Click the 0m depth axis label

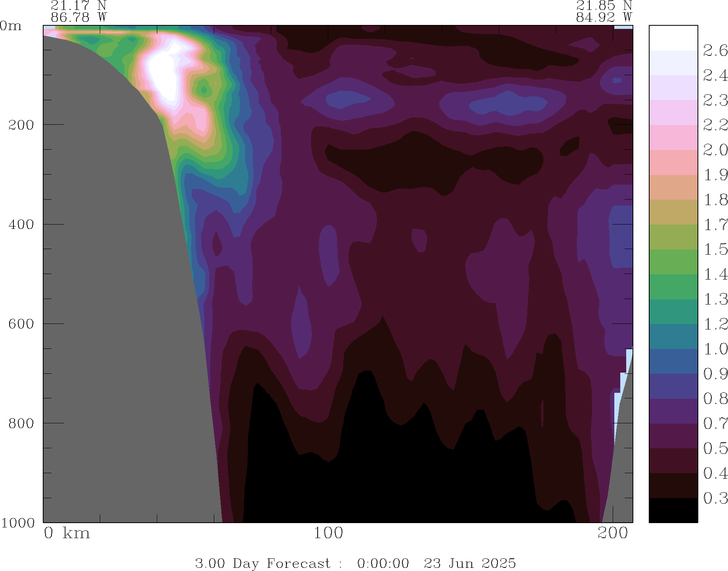coord(11,26)
